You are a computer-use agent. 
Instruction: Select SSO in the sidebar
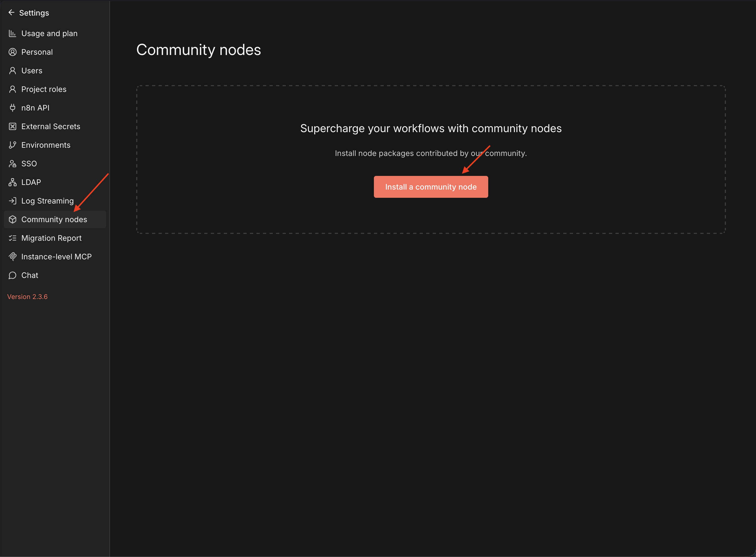[55, 164]
